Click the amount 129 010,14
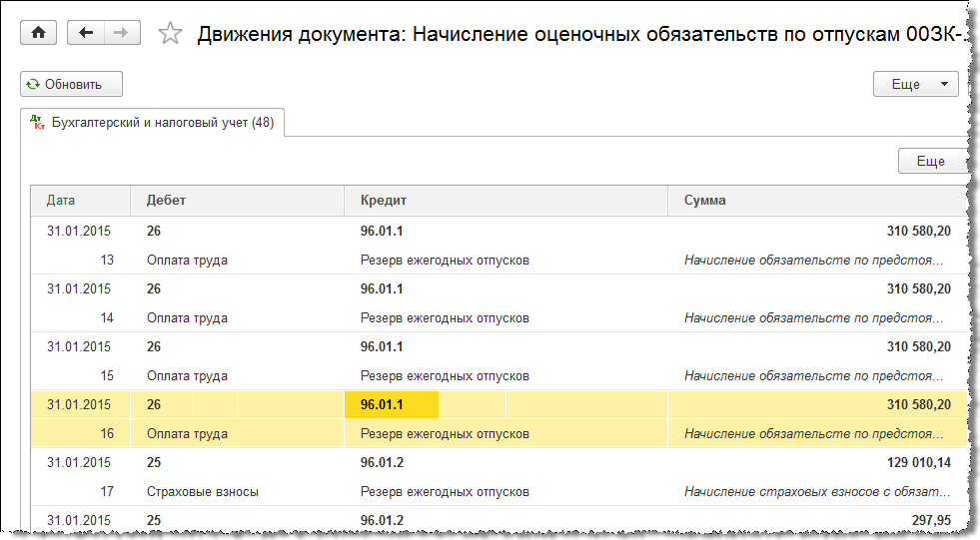The height and width of the screenshot is (540, 980). pyautogui.click(x=919, y=462)
